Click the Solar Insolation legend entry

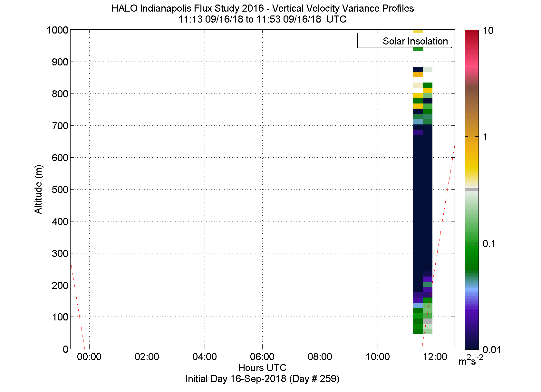(x=405, y=41)
